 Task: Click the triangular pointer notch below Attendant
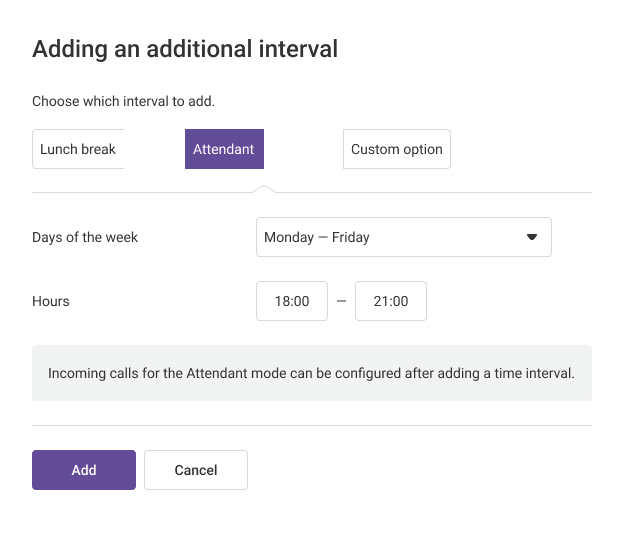coord(263,188)
